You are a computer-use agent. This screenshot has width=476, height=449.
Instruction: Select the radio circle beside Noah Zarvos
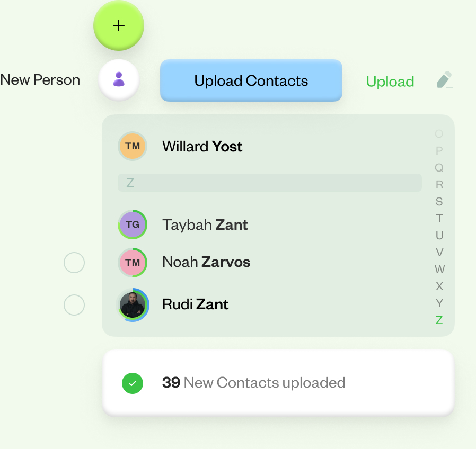click(x=74, y=262)
